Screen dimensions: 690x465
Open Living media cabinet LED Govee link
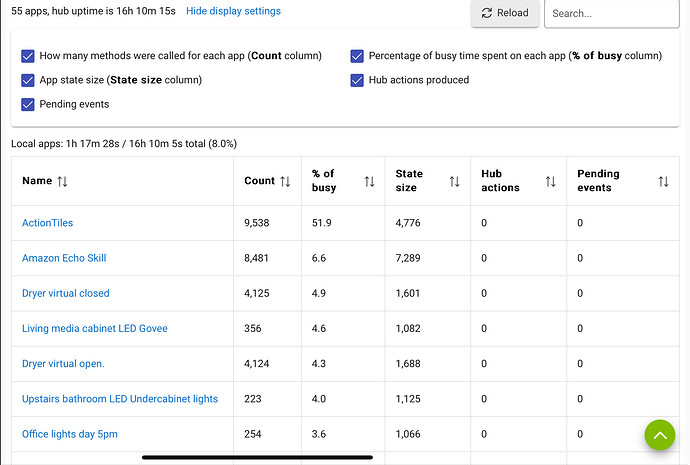click(95, 329)
